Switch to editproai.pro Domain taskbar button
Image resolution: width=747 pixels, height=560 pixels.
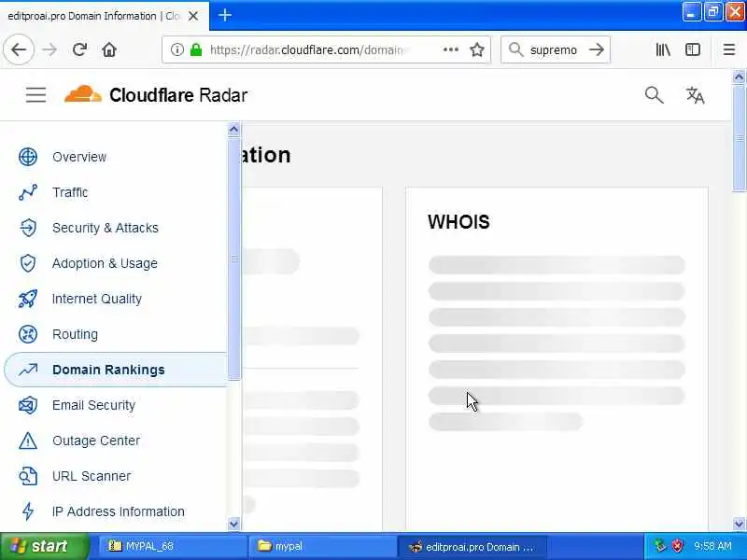[472, 546]
